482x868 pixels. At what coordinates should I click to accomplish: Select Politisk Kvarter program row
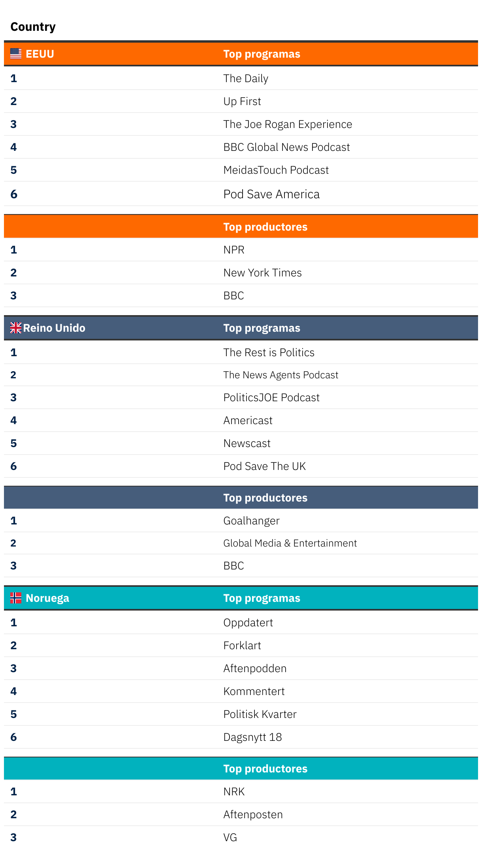coord(260,714)
